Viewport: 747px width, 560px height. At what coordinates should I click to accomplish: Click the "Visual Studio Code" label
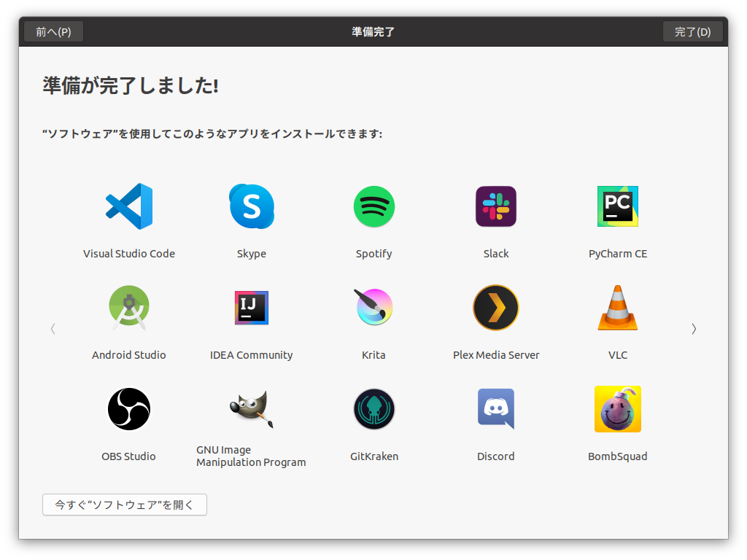point(129,254)
